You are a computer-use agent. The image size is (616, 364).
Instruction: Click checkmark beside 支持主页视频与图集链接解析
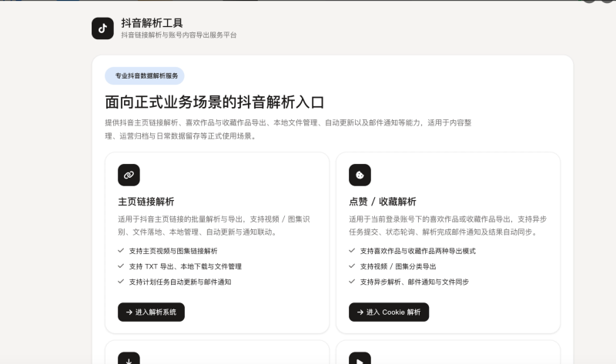121,251
